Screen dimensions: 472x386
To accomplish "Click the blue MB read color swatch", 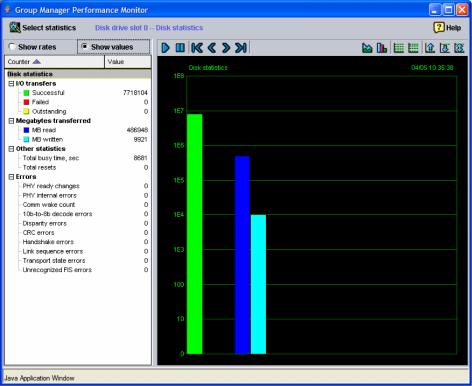I will click(x=26, y=130).
